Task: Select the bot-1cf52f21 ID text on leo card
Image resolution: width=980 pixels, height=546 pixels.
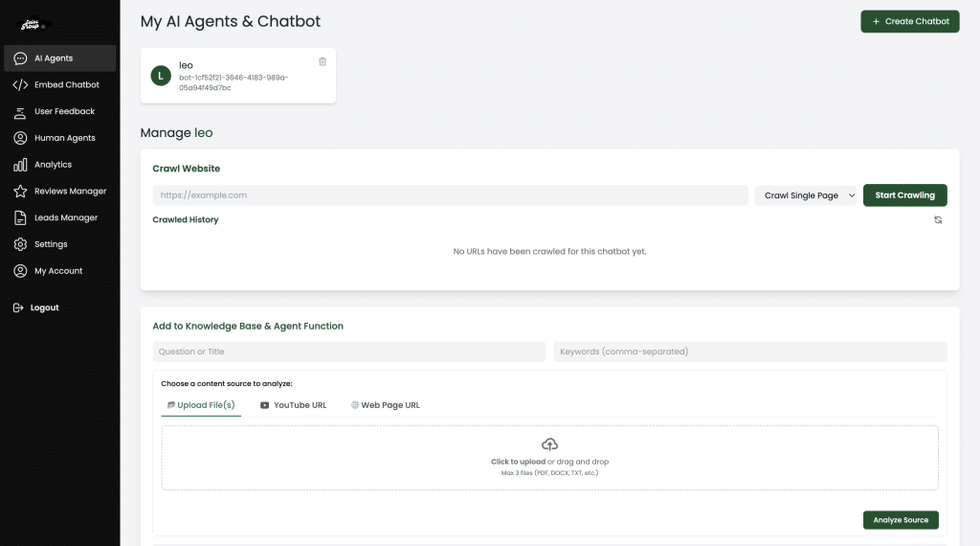Action: click(234, 82)
